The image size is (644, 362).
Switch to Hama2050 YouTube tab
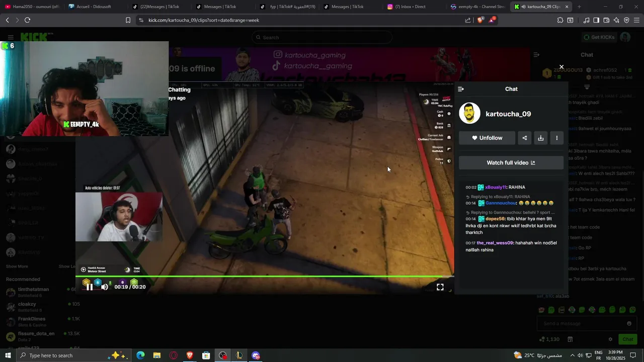tap(31, 7)
